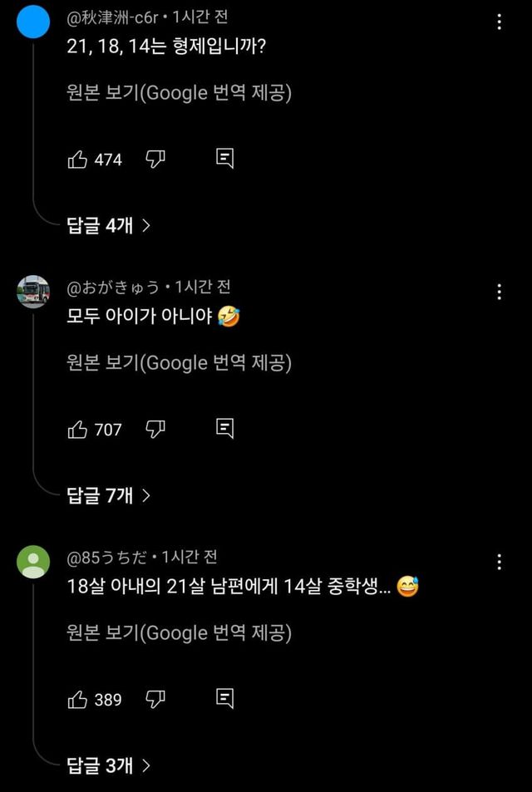Reply to the @秋津洲-c6r comment
Image resolution: width=532 pixels, height=792 pixels.
pos(224,159)
